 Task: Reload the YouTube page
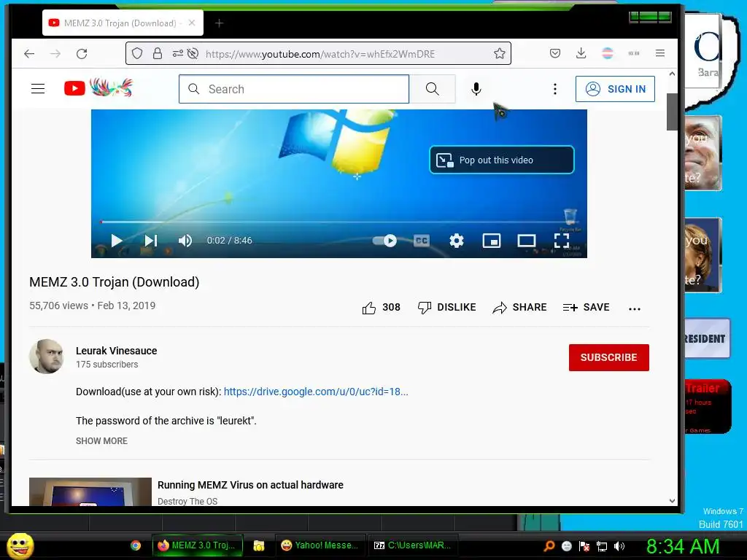pos(82,54)
